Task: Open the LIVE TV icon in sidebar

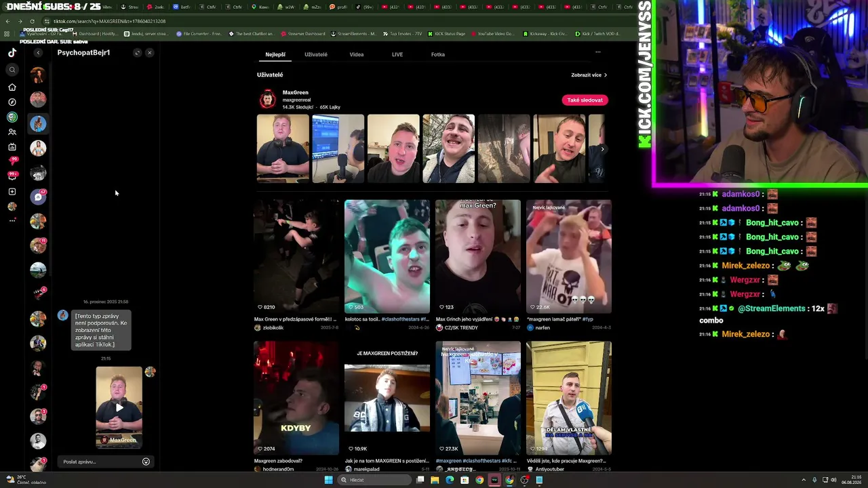Action: click(x=12, y=147)
